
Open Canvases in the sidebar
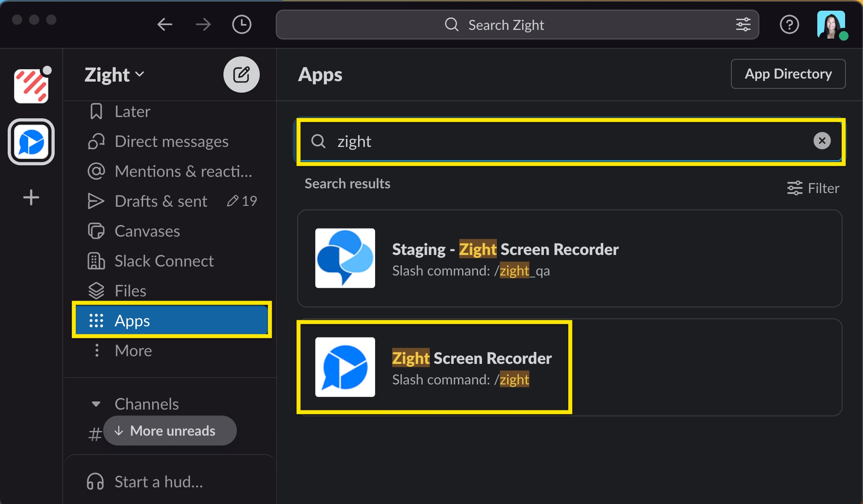pos(171,231)
